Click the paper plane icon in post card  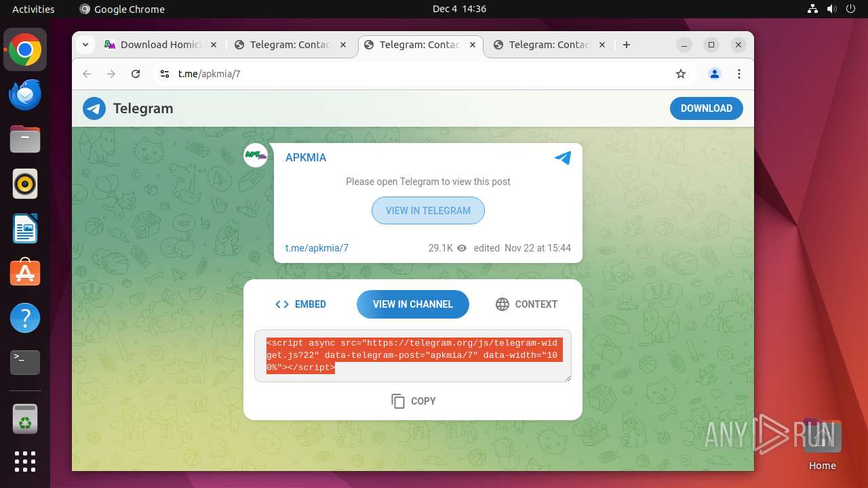click(x=563, y=157)
